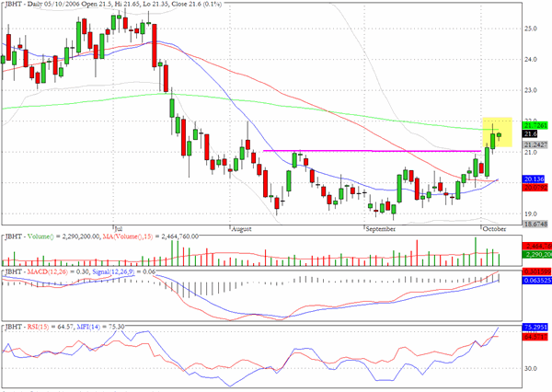Click the JBHT Daily chart title text

tap(113, 5)
